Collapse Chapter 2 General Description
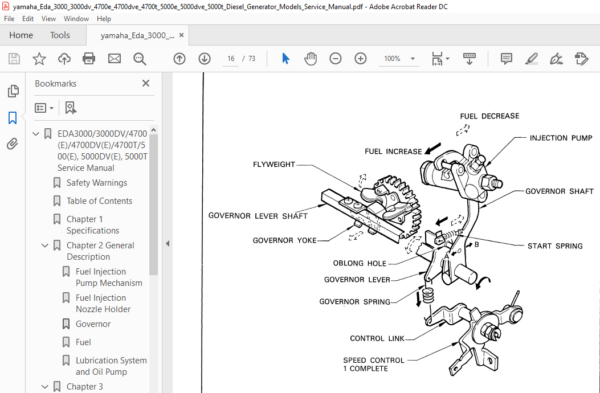 [x=45, y=245]
